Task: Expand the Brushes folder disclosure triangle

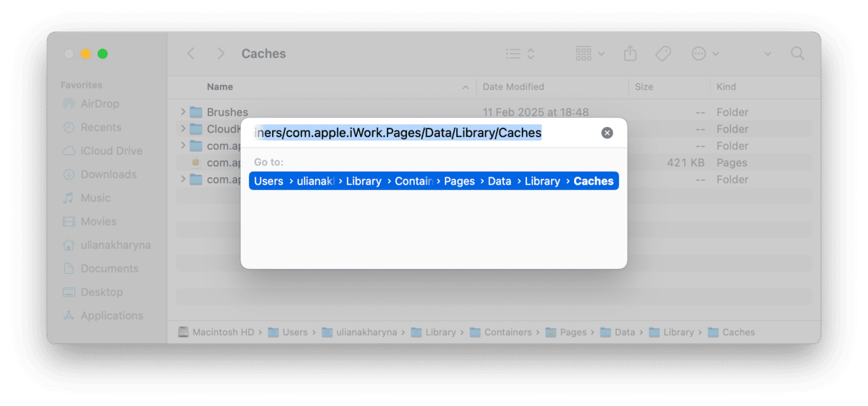Action: pos(183,112)
